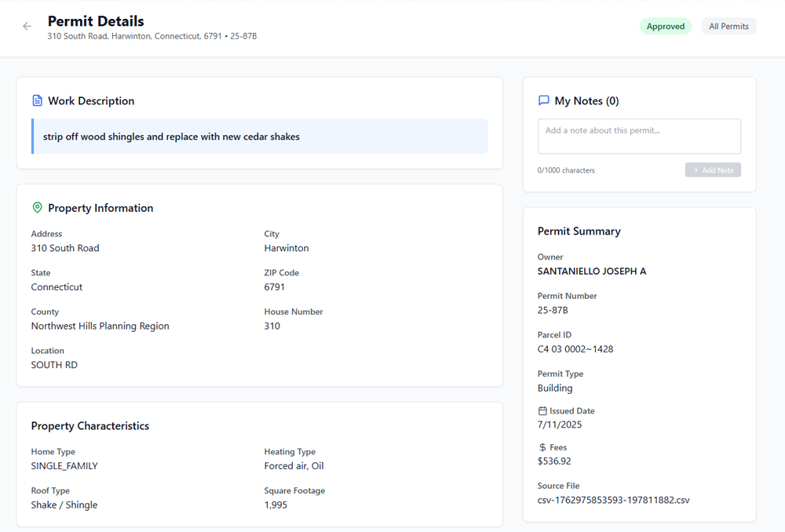
Task: Click the Approved status badge
Action: [x=665, y=27]
